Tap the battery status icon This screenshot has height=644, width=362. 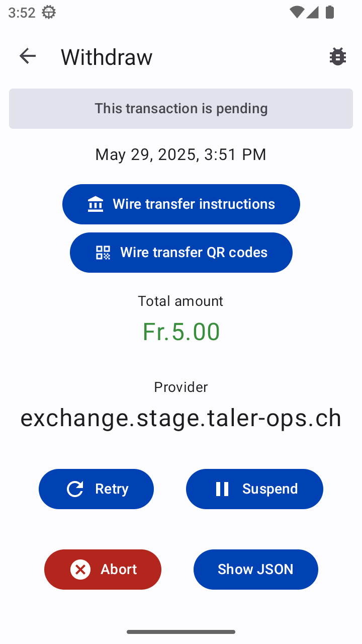[x=330, y=13]
